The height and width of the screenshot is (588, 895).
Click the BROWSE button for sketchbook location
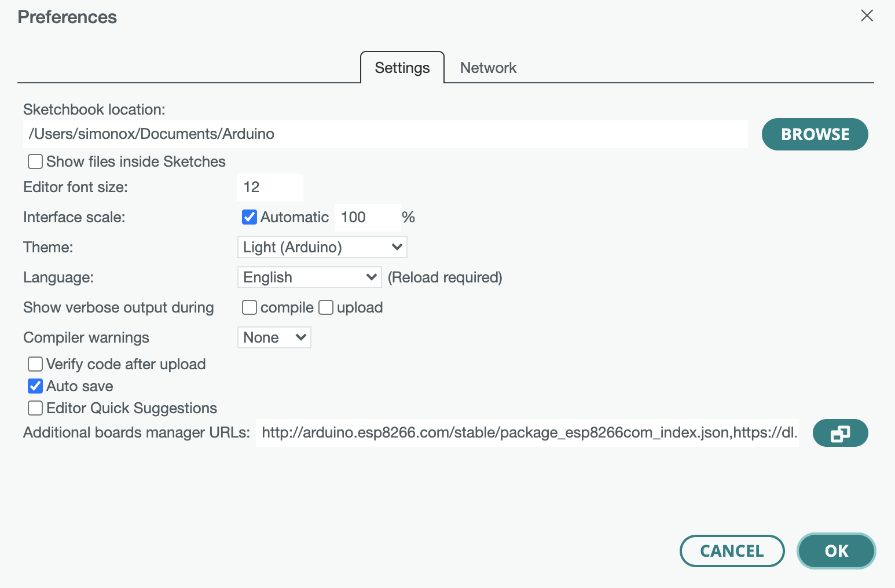(x=815, y=134)
